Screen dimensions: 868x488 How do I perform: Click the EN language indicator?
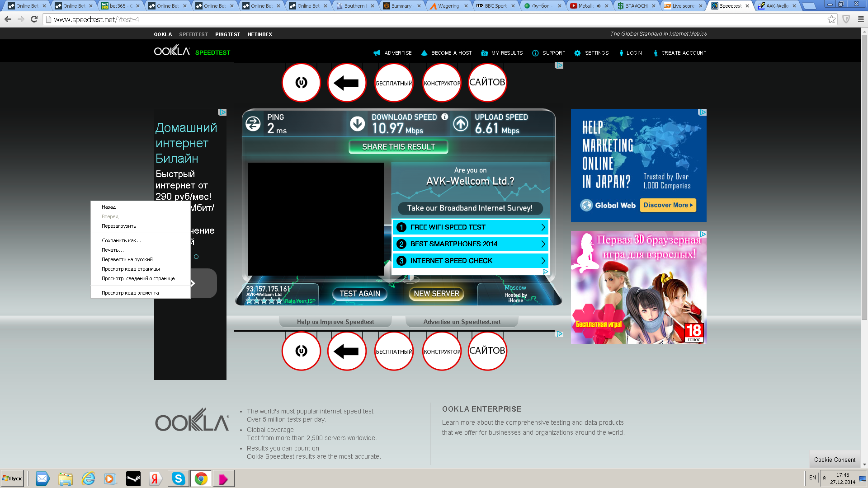pyautogui.click(x=812, y=478)
